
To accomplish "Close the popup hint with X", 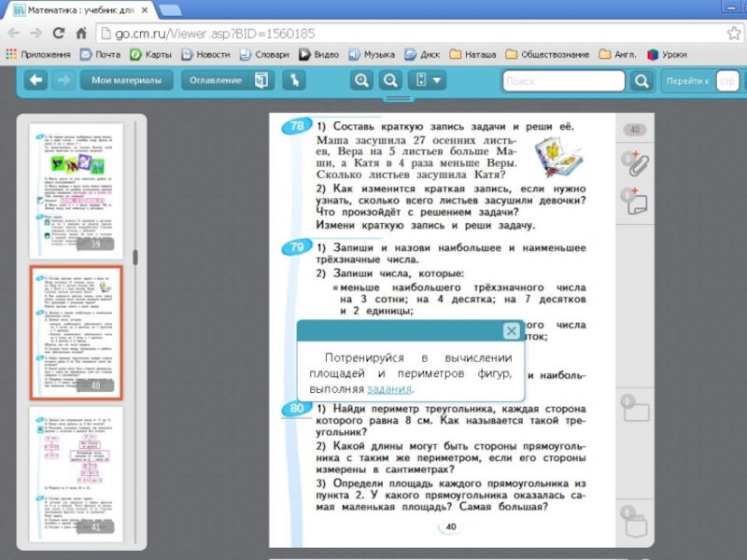I will (511, 331).
